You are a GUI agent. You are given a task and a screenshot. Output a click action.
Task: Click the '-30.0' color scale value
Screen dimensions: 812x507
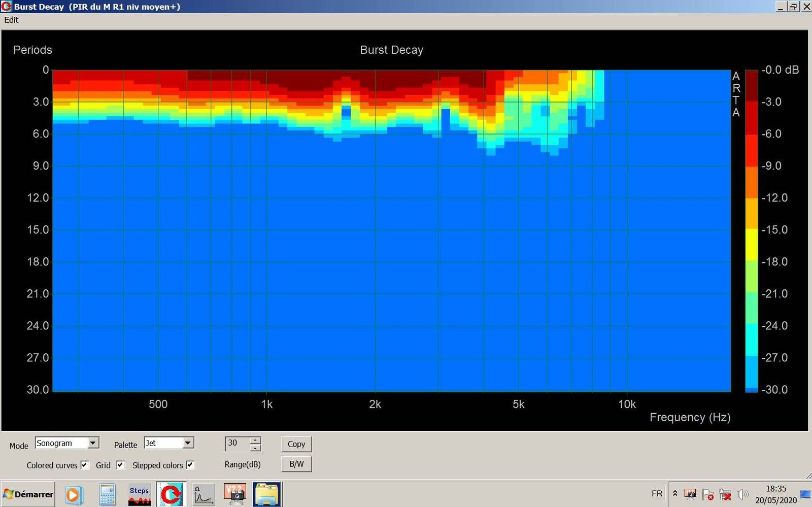[x=774, y=390]
